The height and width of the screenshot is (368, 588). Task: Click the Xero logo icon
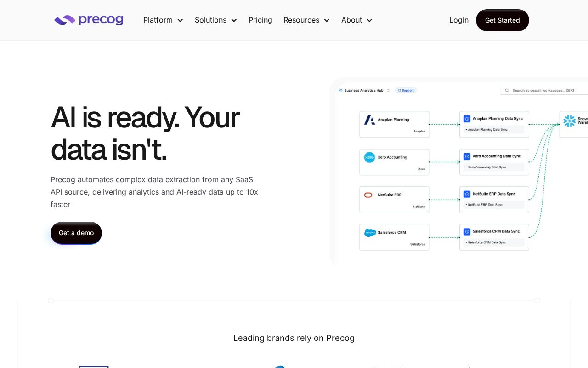[369, 157]
